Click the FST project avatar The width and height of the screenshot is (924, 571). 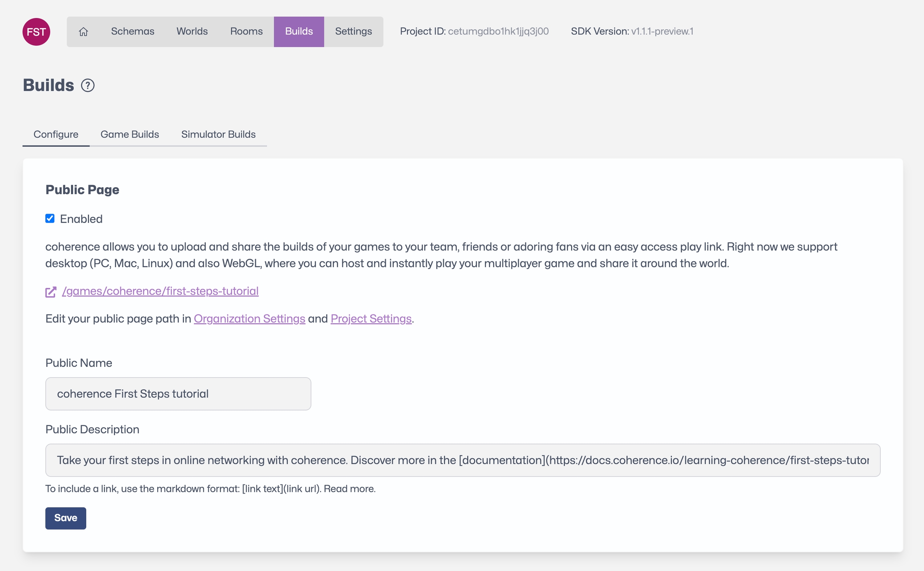tap(36, 32)
